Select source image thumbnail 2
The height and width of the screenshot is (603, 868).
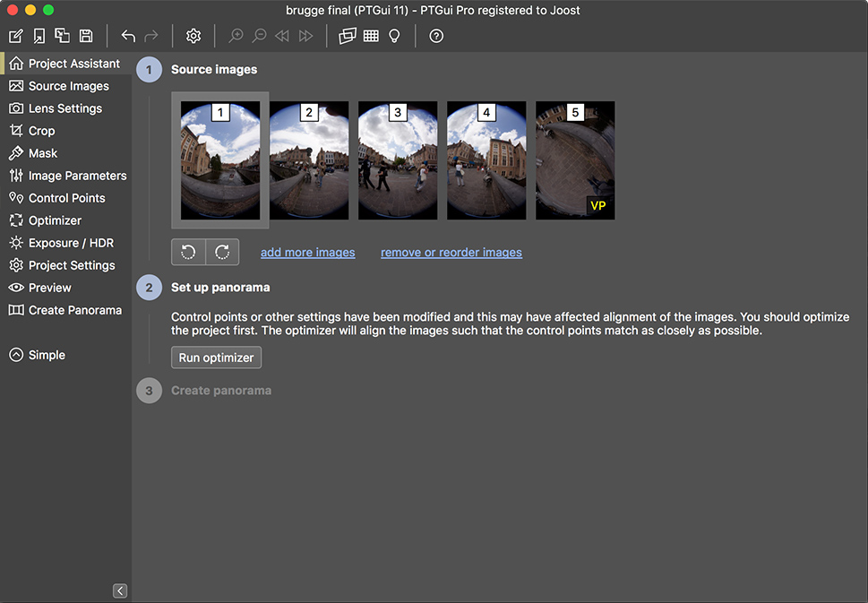[x=309, y=160]
